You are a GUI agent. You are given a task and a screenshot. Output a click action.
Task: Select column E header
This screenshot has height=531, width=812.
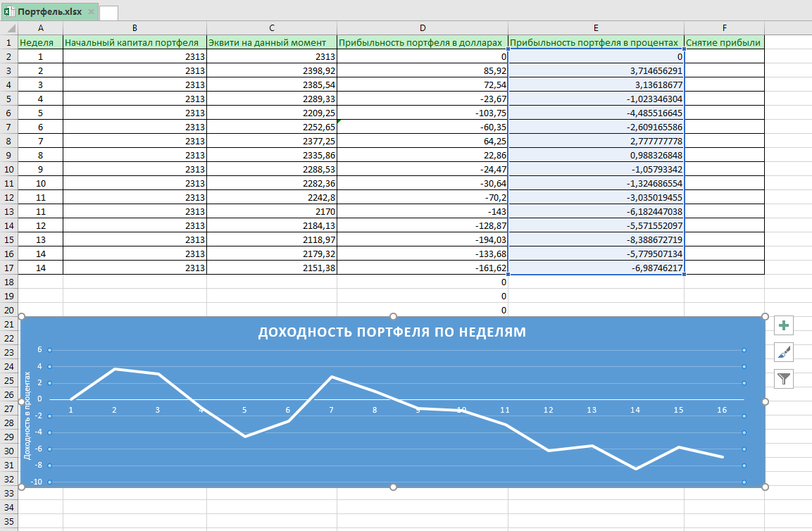[x=596, y=27]
